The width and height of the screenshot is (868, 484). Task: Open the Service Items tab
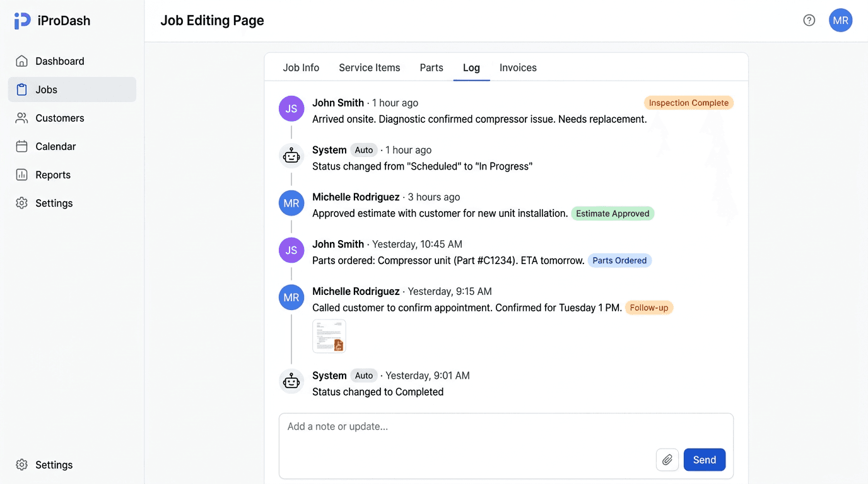369,67
